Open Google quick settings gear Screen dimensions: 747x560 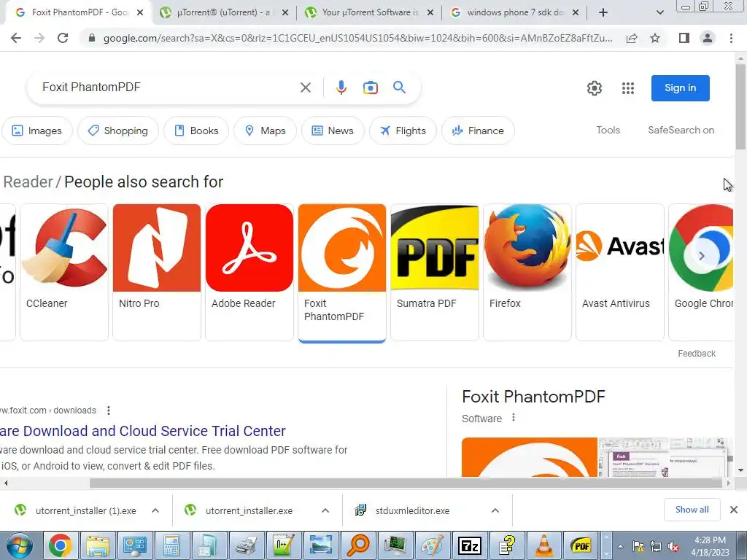coord(594,88)
